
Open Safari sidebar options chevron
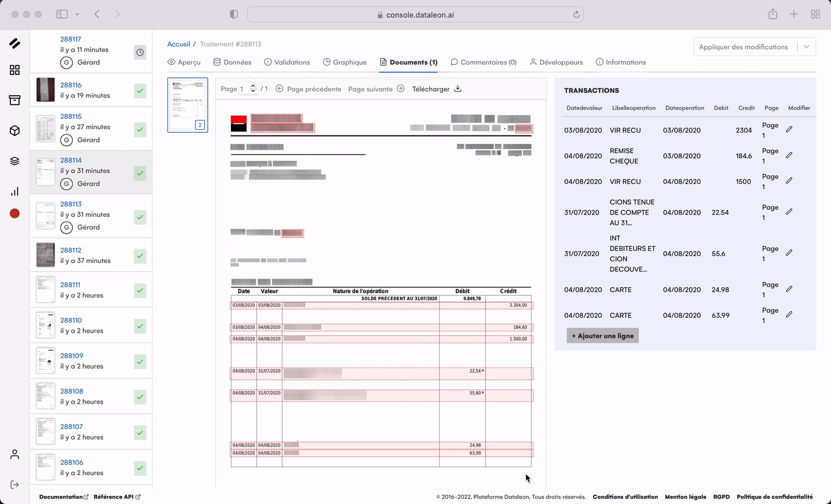click(77, 14)
